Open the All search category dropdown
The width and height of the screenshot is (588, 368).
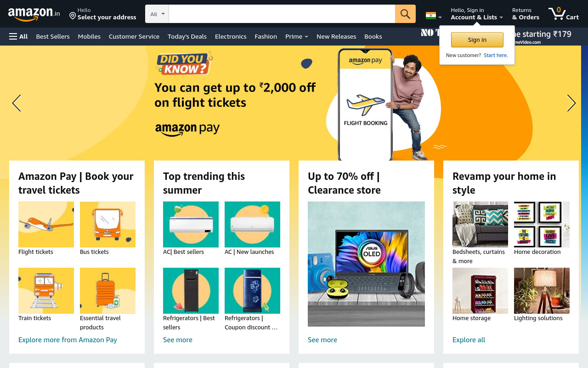pos(157,14)
